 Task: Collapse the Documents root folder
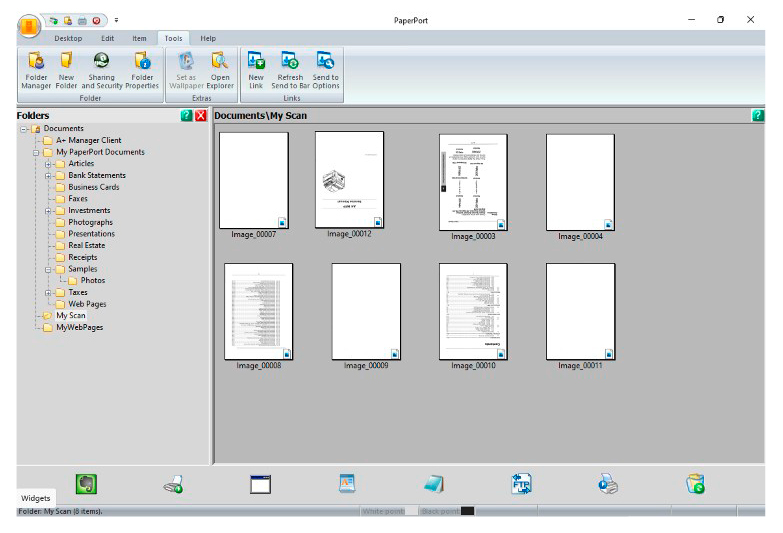click(x=23, y=129)
